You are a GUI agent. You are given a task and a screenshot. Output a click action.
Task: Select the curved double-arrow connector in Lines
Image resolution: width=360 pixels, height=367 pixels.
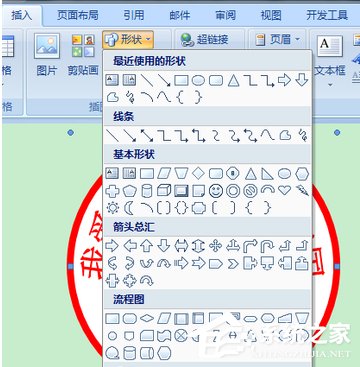(250, 136)
